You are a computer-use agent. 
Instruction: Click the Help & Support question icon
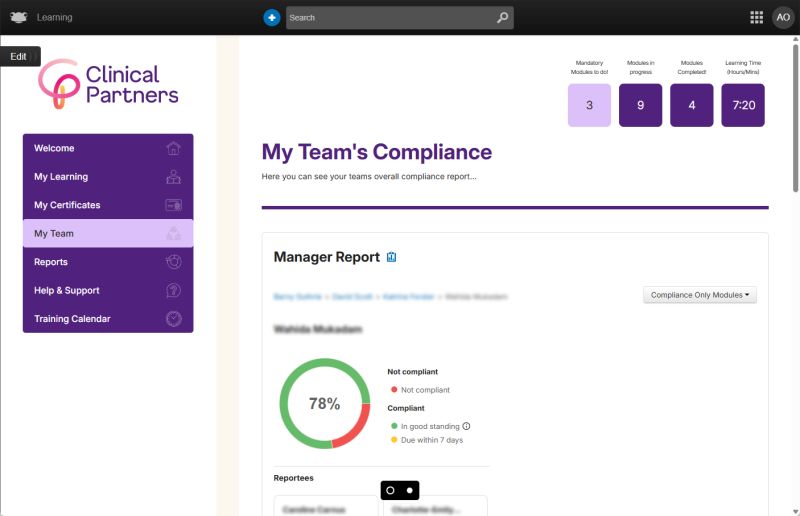[174, 291]
